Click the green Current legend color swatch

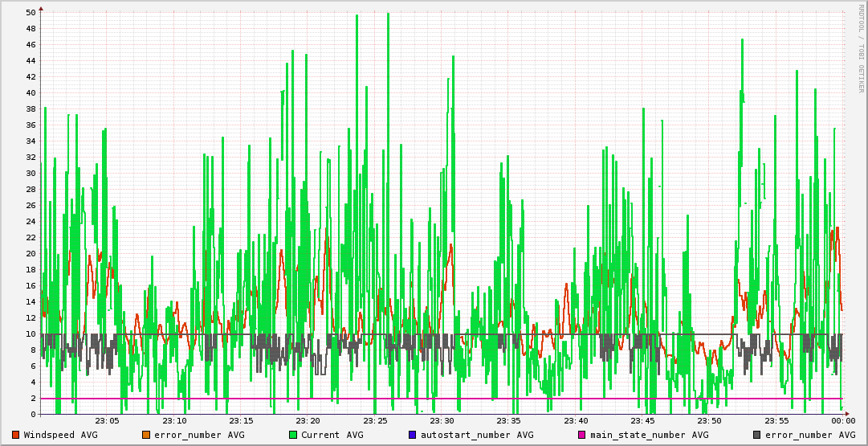pyautogui.click(x=293, y=435)
